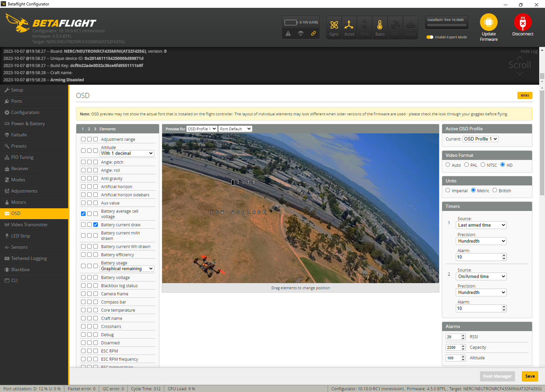Screen dimensions: 545x392
Task: Click the Capacity alarm input field
Action: [x=454, y=347]
